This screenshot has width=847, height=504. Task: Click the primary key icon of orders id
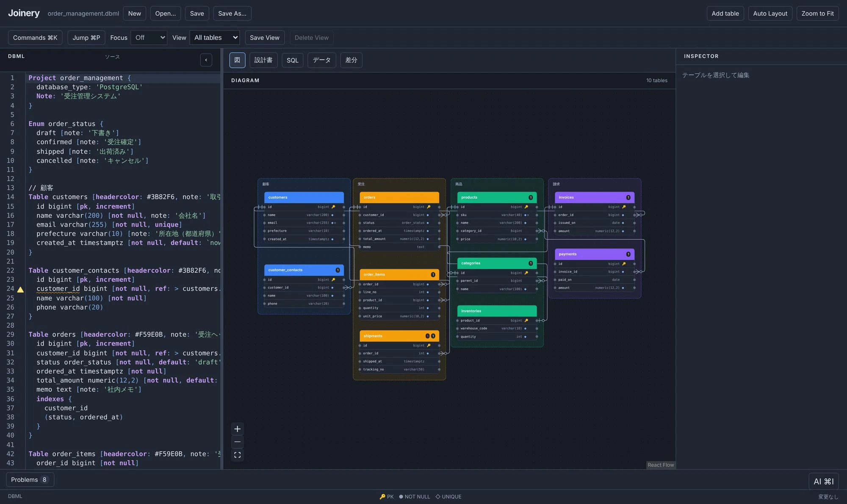tap(429, 207)
